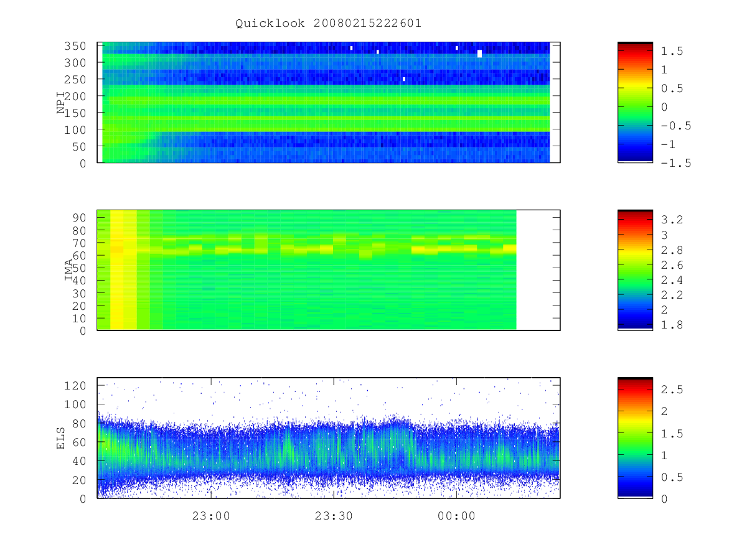Click the large white square in NPI panel

[479, 54]
